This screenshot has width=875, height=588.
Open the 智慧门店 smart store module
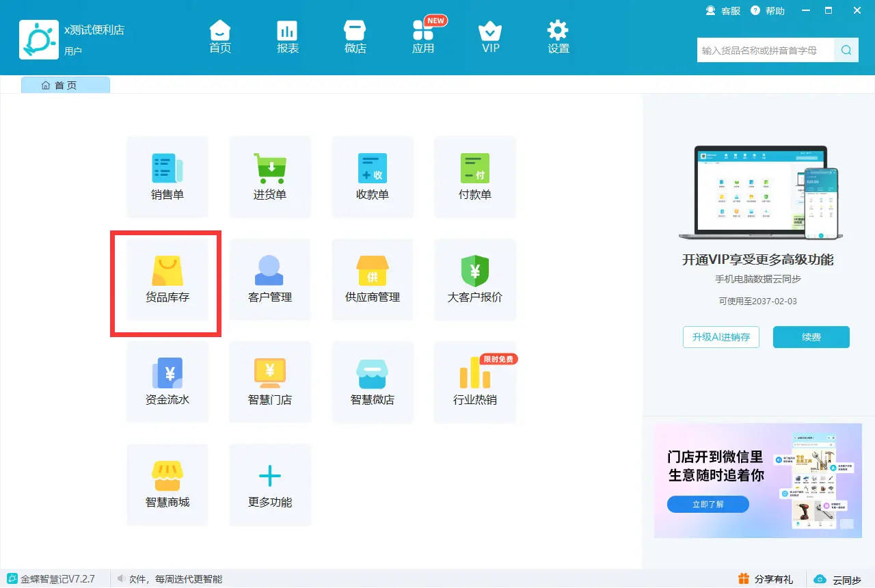click(x=270, y=382)
